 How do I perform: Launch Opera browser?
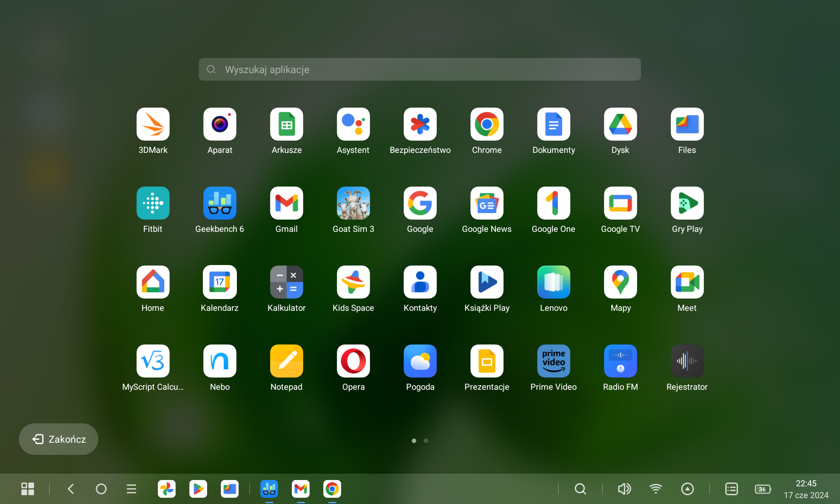[x=353, y=361]
